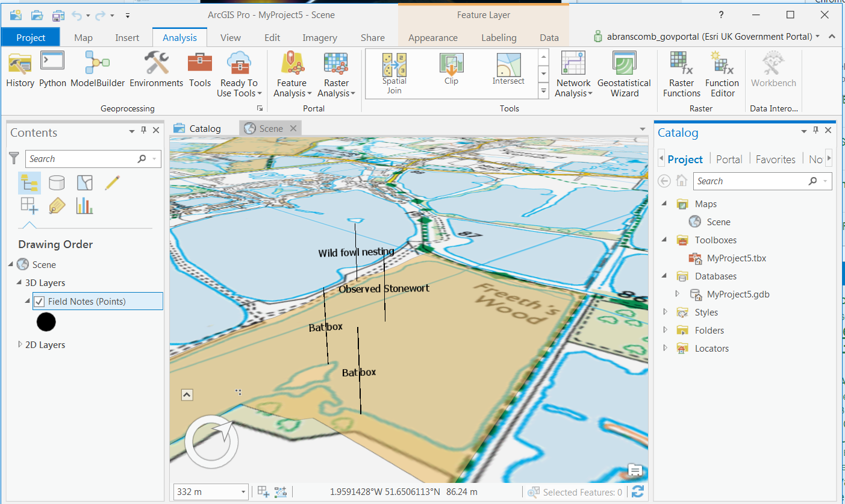Open the Labeling contextual tab
The width and height of the screenshot is (845, 504).
click(499, 37)
